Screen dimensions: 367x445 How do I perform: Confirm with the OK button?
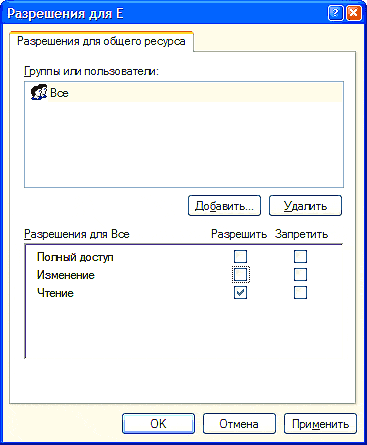(158, 424)
